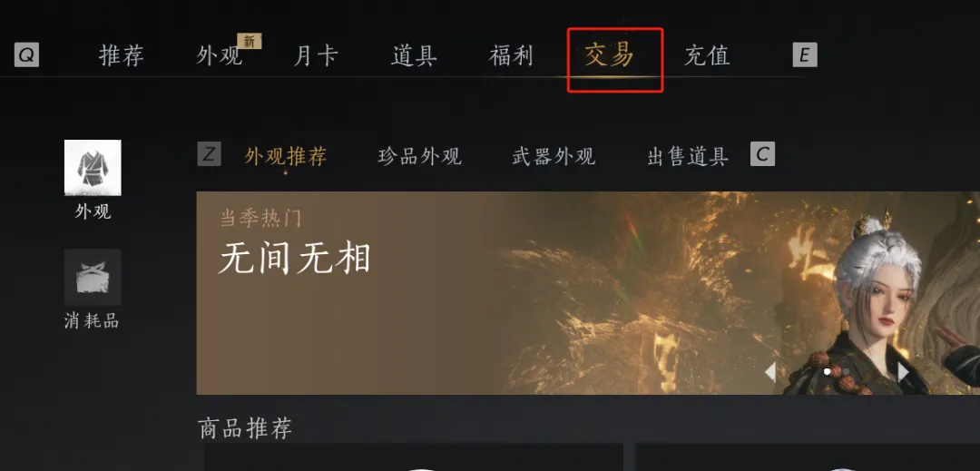Go to the 月卡 tab

(316, 55)
